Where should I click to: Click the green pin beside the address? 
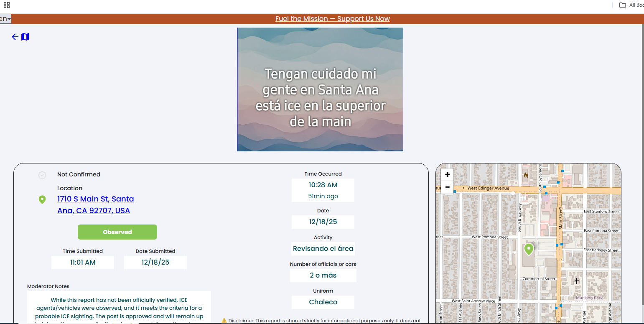click(x=42, y=200)
